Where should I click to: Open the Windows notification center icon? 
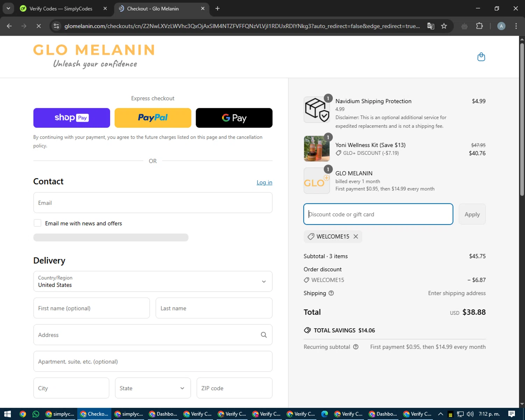point(512,414)
